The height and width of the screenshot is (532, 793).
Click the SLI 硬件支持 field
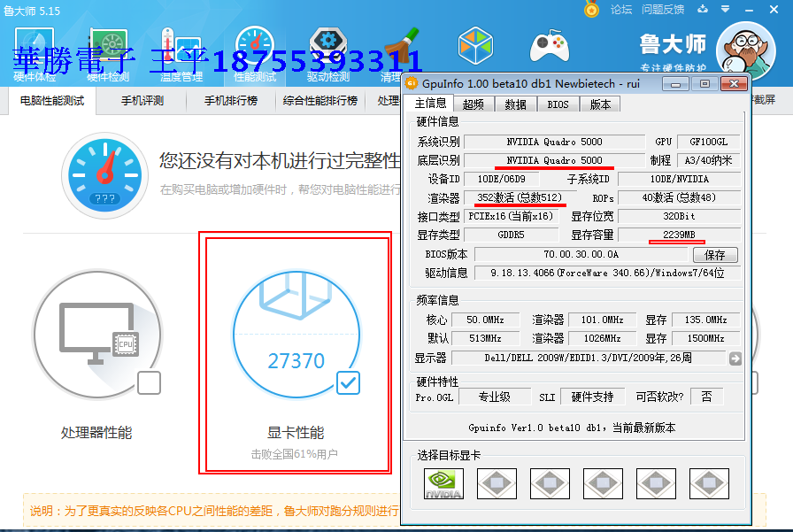(x=592, y=397)
